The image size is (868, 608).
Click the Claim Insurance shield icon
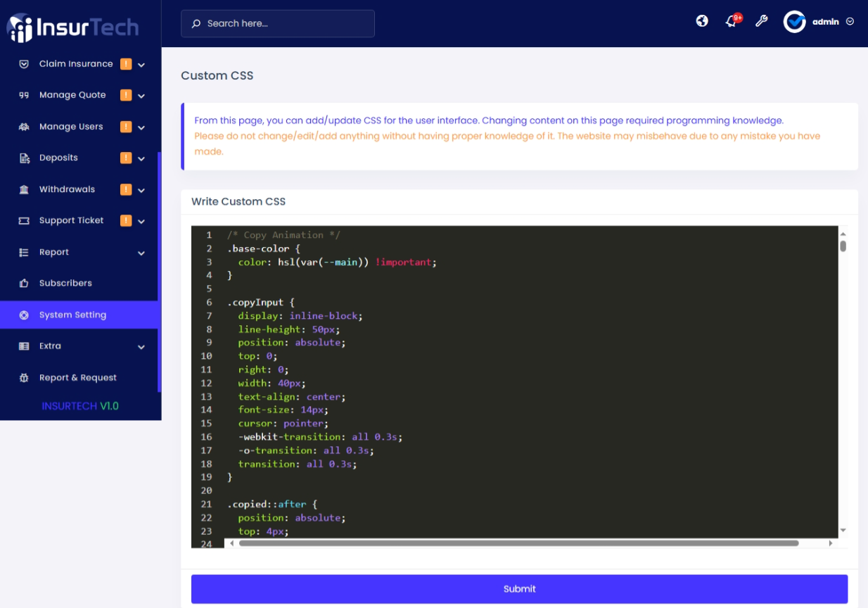pos(24,64)
